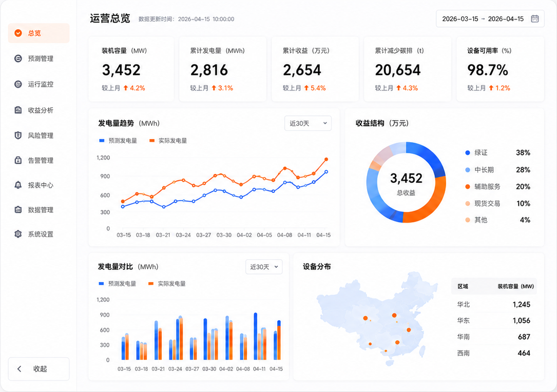Click the collapse arrow beside 收起

19,369
